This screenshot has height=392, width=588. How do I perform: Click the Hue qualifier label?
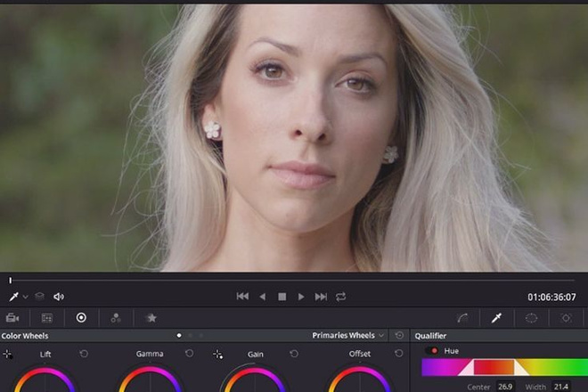click(452, 351)
